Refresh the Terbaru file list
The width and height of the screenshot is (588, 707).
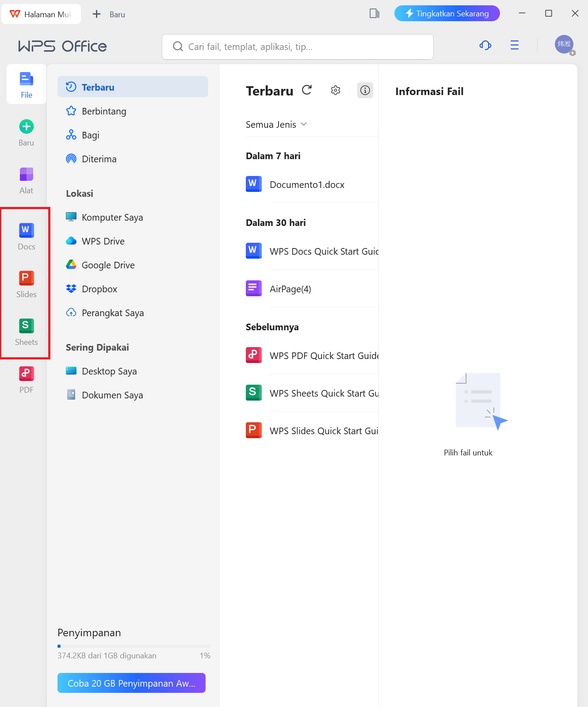(x=307, y=90)
